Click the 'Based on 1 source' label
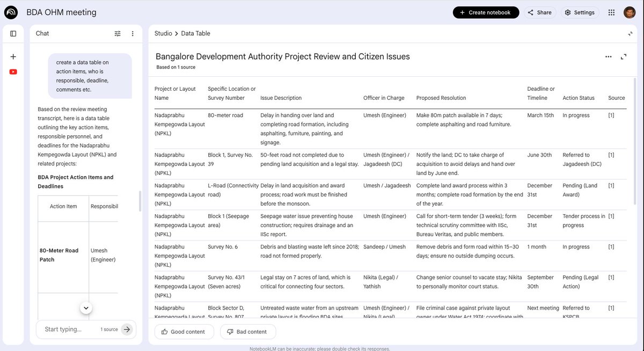The height and width of the screenshot is (351, 644). click(x=176, y=68)
